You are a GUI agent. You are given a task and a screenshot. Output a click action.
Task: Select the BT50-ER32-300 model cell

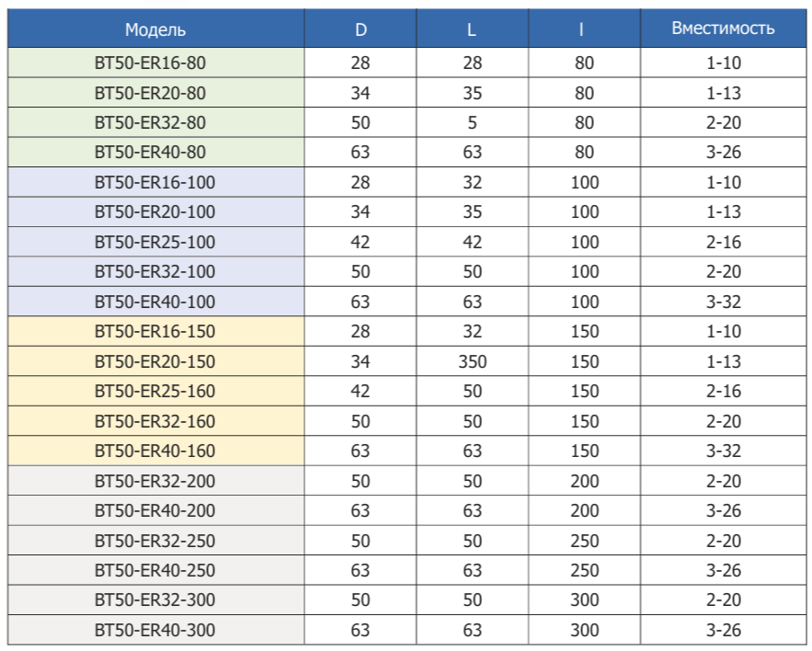point(155,600)
